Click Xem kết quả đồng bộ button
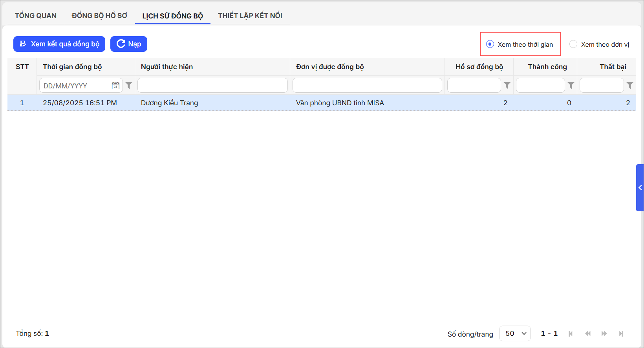The image size is (644, 348). [x=59, y=44]
